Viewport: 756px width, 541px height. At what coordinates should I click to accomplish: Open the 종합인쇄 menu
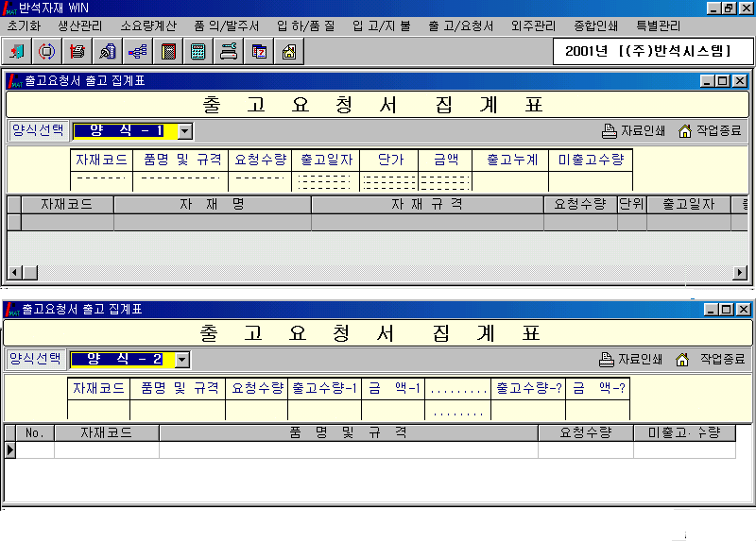(596, 26)
